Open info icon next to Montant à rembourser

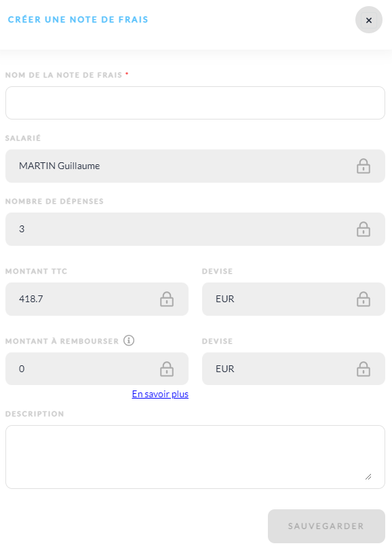click(129, 340)
